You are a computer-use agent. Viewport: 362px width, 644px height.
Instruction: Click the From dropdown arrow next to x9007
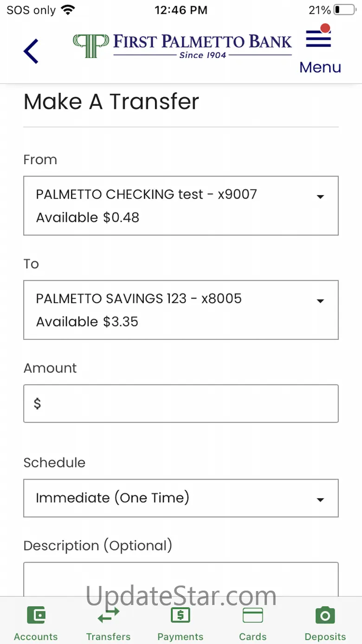(320, 197)
